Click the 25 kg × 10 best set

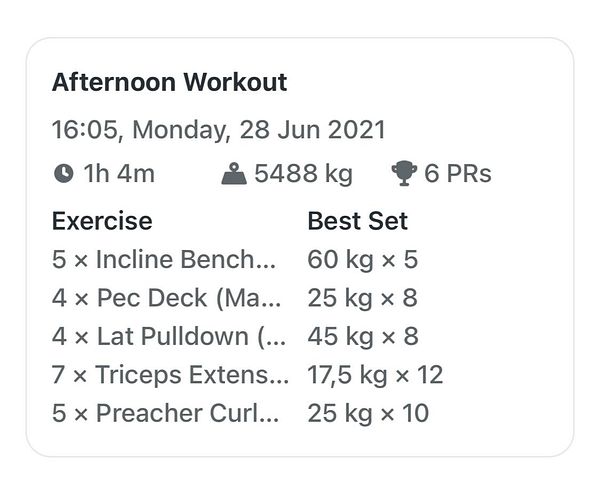pyautogui.click(x=368, y=413)
